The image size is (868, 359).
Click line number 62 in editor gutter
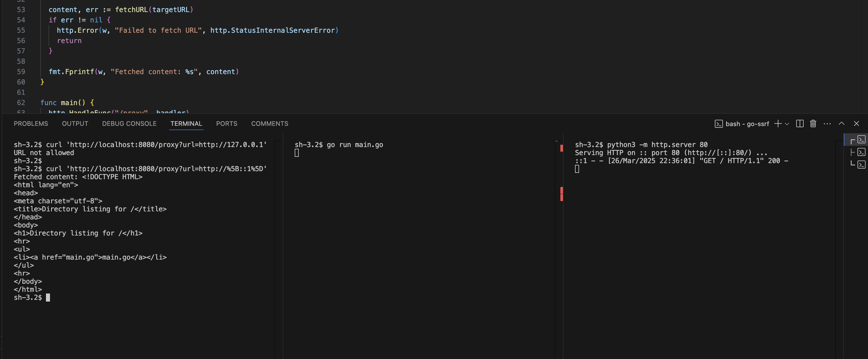(21, 103)
